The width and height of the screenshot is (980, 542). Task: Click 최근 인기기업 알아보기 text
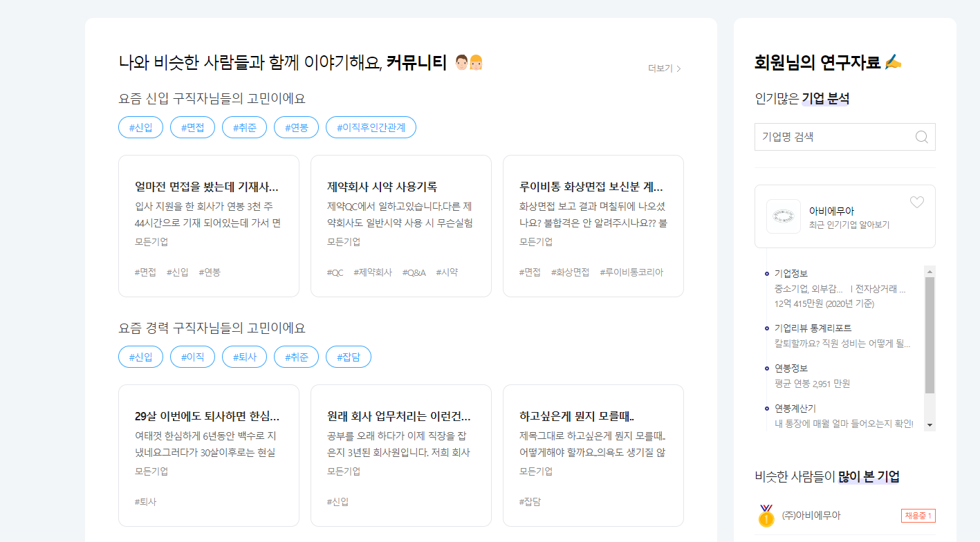[x=849, y=225]
